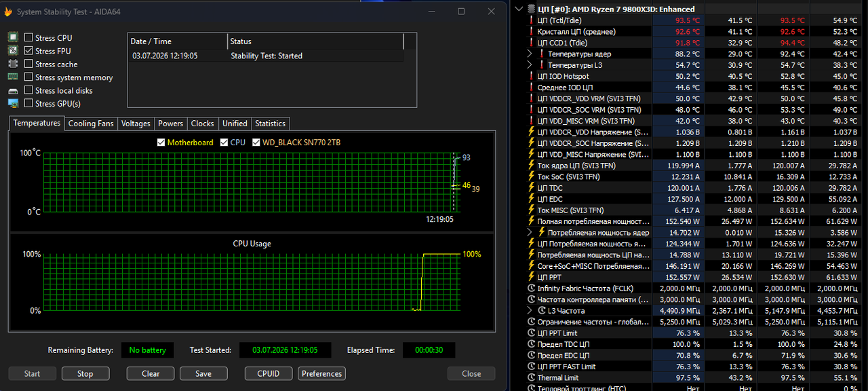
Task: Click thermometer icon of ЦП VDDCR_VDD VRM
Action: pyautogui.click(x=532, y=98)
